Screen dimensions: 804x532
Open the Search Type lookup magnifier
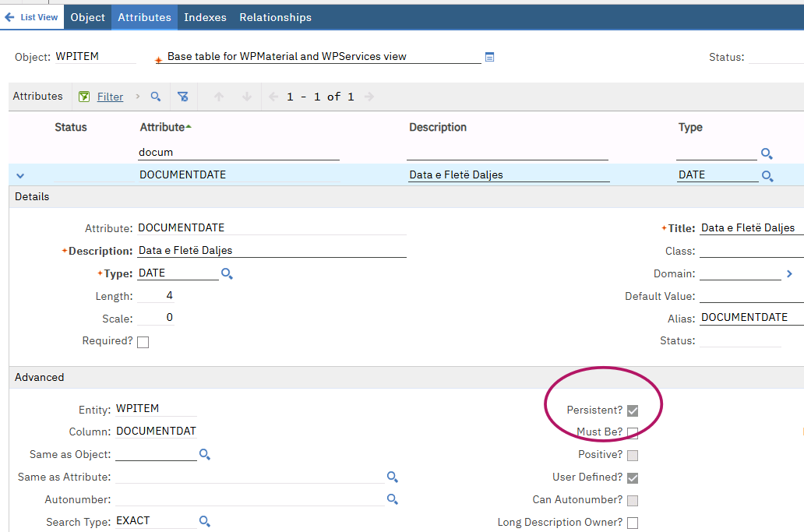point(205,521)
